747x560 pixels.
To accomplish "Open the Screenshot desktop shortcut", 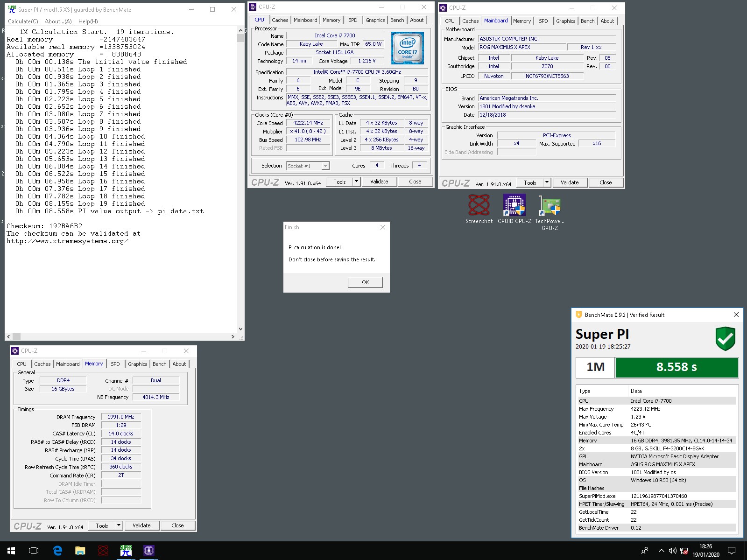I will click(x=479, y=209).
